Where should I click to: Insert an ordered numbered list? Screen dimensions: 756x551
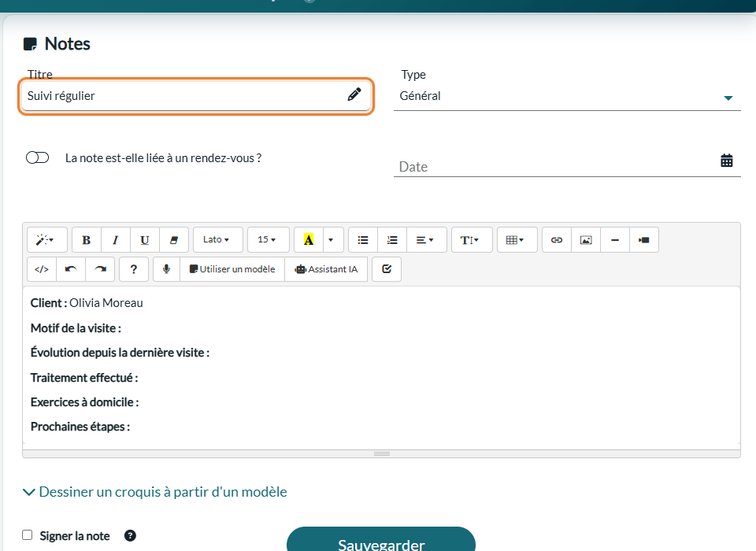pyautogui.click(x=392, y=240)
